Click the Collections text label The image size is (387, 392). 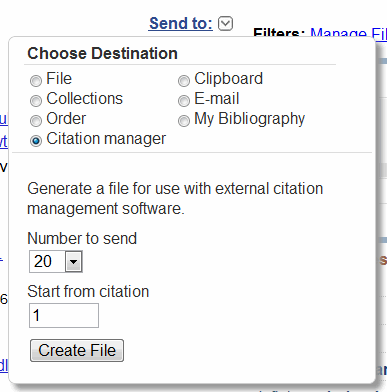coord(85,99)
